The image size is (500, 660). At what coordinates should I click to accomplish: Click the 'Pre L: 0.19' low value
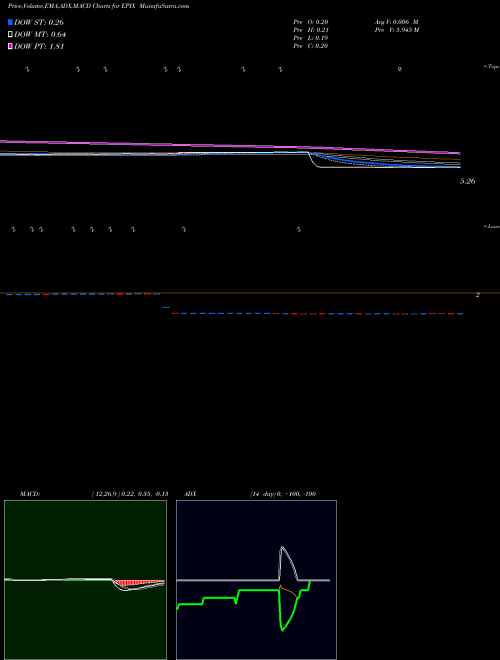(311, 38)
